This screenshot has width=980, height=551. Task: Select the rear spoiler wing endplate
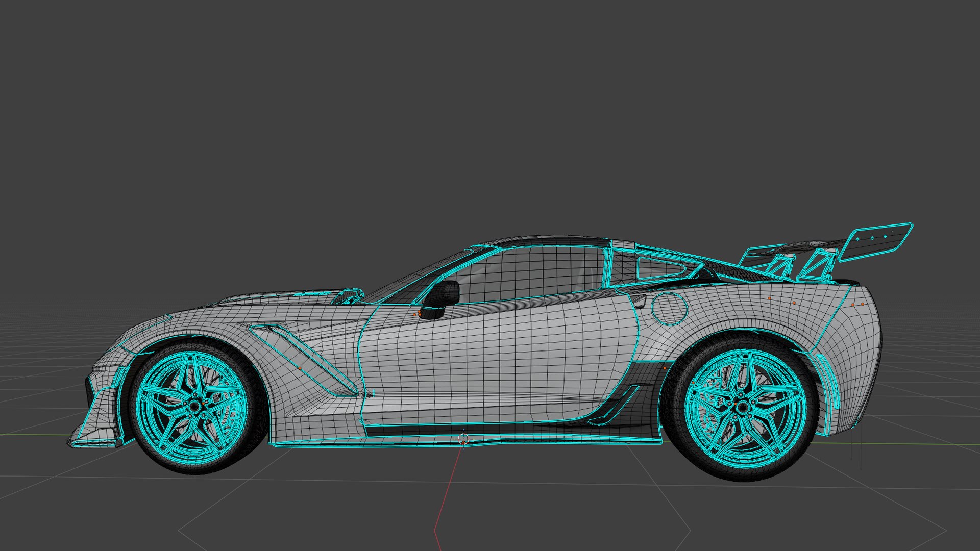click(x=875, y=242)
